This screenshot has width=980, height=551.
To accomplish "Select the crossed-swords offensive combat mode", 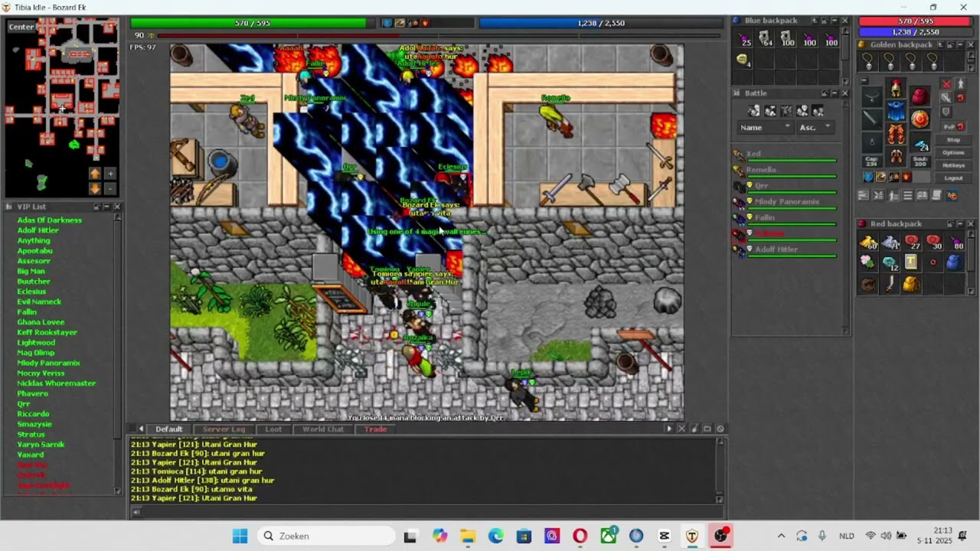I will point(946,83).
